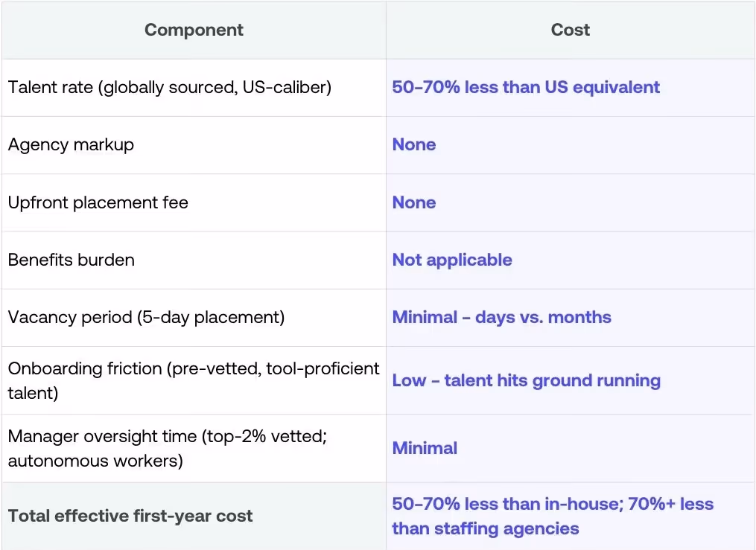Viewport: 756px width, 550px height.
Task: Click the "Low – talent hits ground running" cell
Action: (x=526, y=380)
